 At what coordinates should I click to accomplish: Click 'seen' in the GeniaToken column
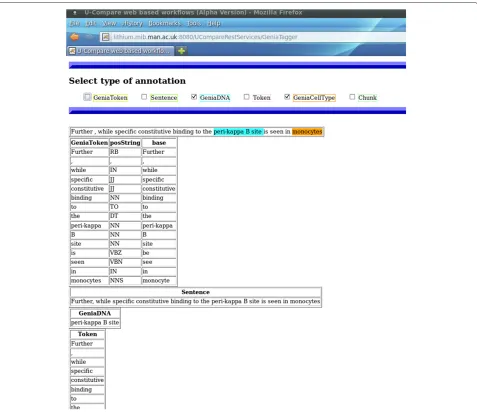89,262
